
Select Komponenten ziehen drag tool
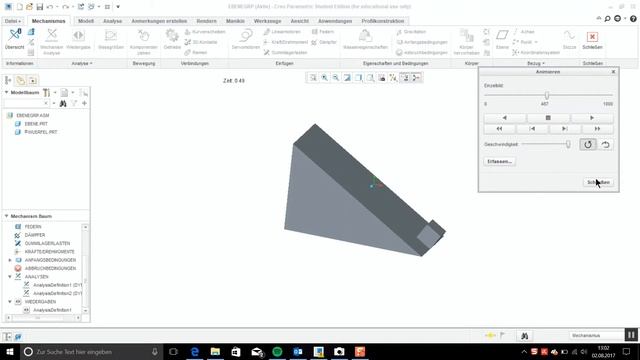click(144, 42)
